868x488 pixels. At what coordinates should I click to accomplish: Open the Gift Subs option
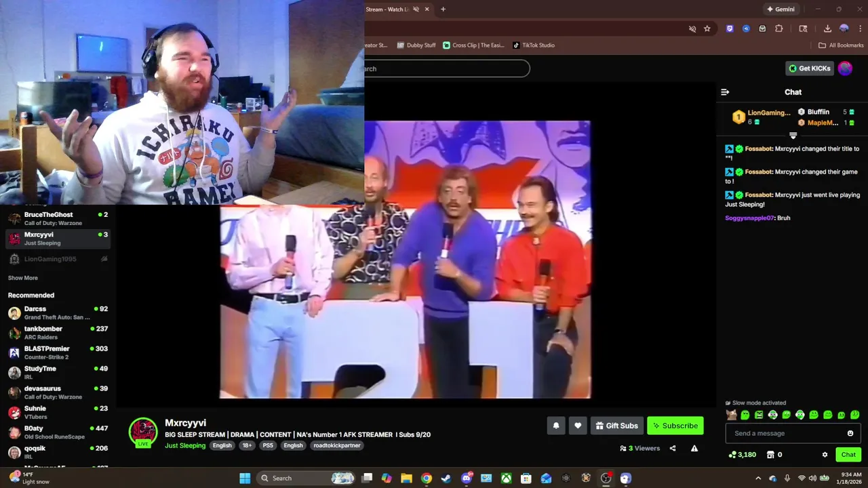617,426
